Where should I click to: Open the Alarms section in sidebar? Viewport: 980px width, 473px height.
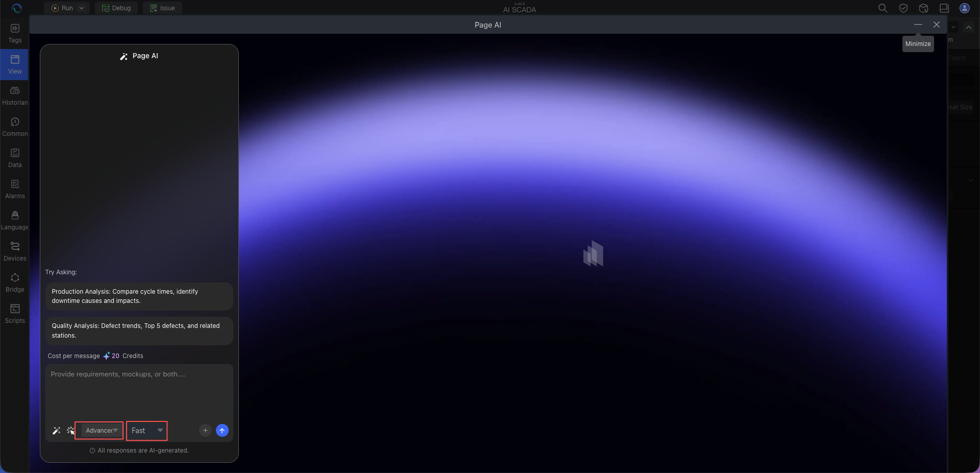[15, 190]
